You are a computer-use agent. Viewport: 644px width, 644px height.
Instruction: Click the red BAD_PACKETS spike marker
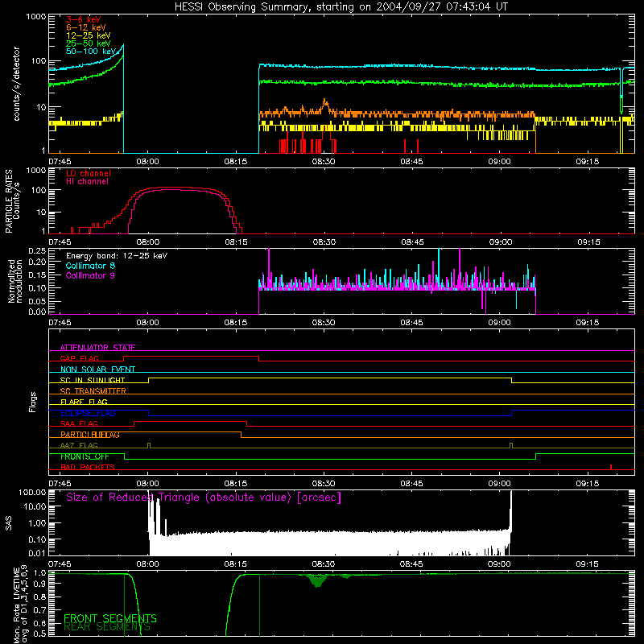coord(611,467)
